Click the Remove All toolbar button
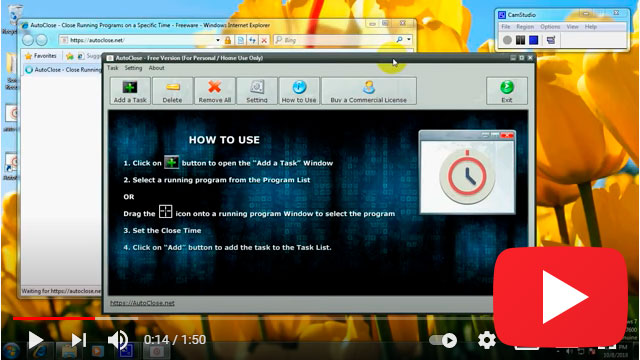 pos(215,91)
